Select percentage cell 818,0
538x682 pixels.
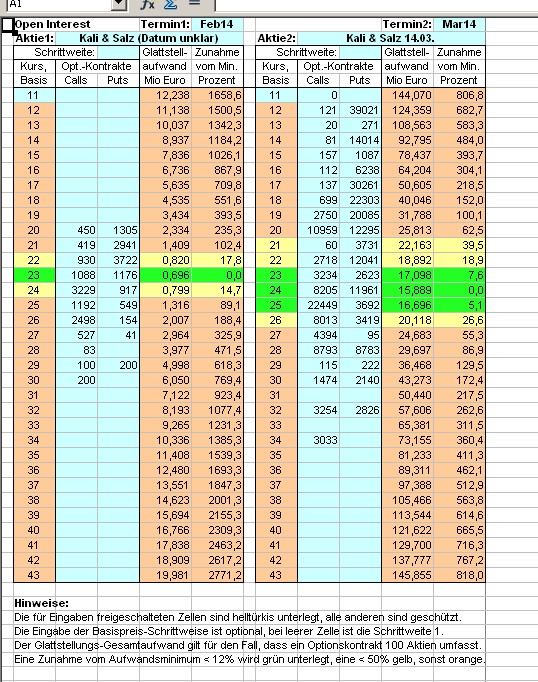click(459, 575)
